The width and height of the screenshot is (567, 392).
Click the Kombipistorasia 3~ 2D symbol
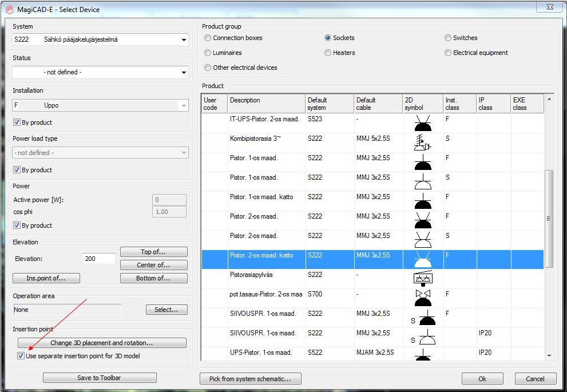(422, 142)
